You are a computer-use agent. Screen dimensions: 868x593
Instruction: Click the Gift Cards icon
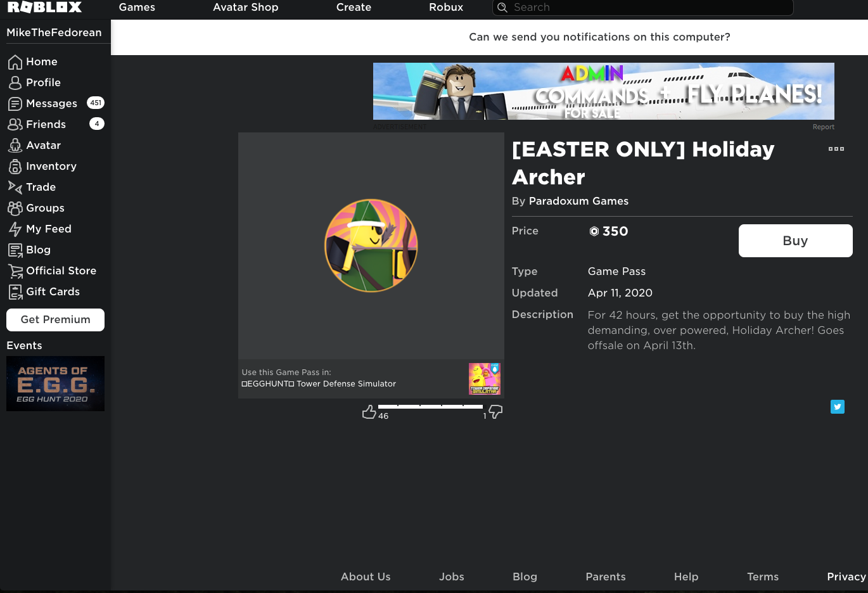(x=15, y=292)
